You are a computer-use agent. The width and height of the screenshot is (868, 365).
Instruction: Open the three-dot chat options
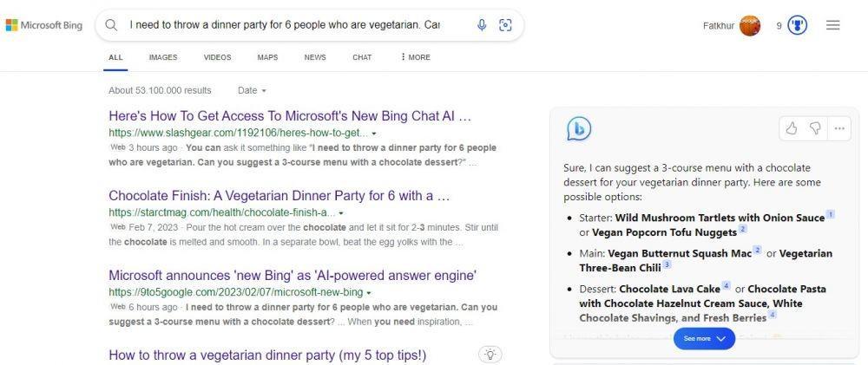839,128
